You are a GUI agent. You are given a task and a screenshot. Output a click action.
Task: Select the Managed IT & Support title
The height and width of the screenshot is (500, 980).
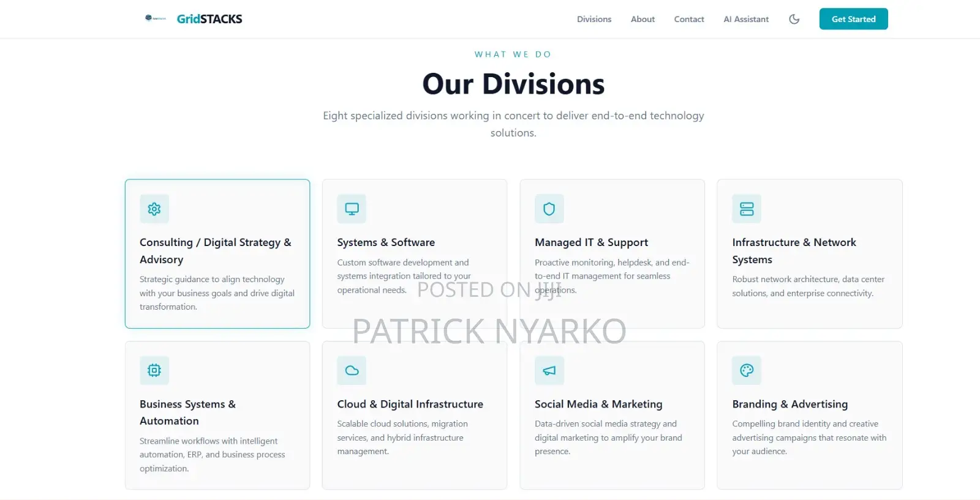(x=591, y=242)
